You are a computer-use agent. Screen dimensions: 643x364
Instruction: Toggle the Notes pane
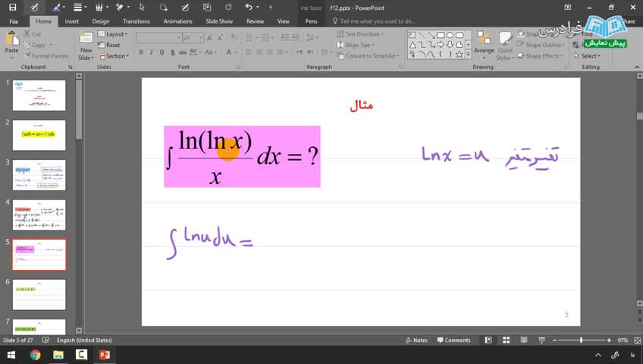(416, 340)
